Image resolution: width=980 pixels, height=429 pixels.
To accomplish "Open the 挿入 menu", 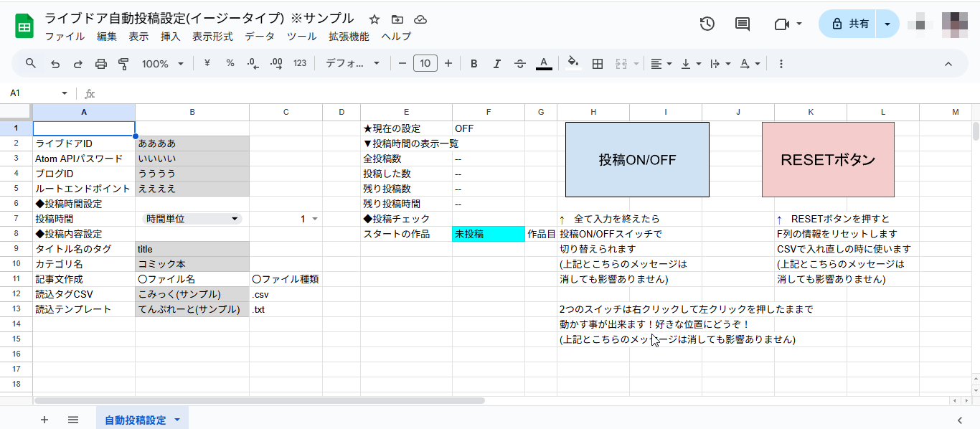I will [171, 37].
